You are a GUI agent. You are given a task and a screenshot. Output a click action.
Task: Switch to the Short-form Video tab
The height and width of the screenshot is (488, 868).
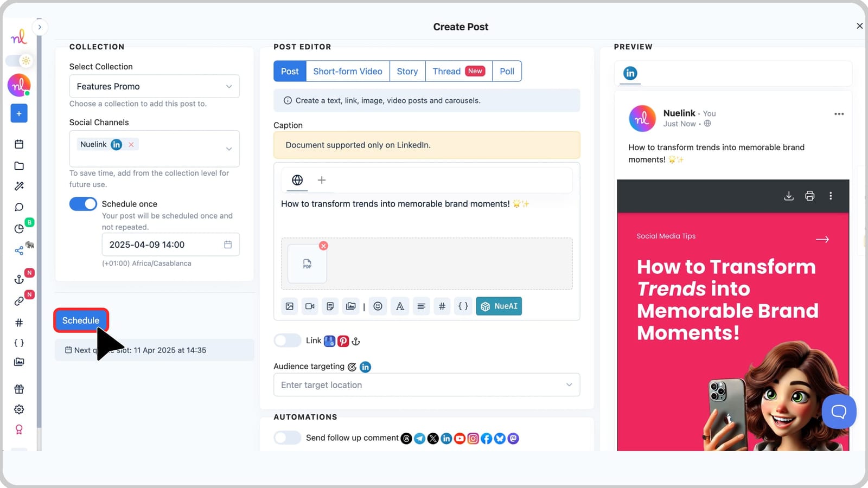click(348, 71)
